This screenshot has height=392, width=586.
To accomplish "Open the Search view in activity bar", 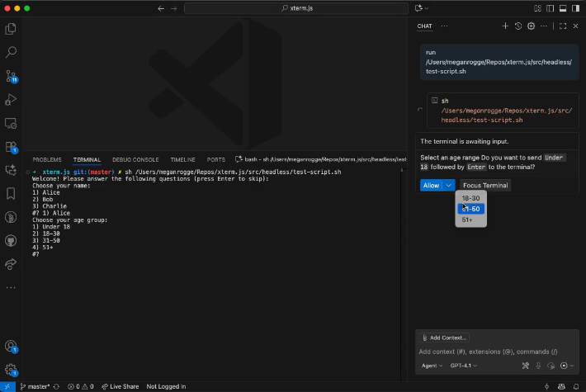I will tap(11, 52).
